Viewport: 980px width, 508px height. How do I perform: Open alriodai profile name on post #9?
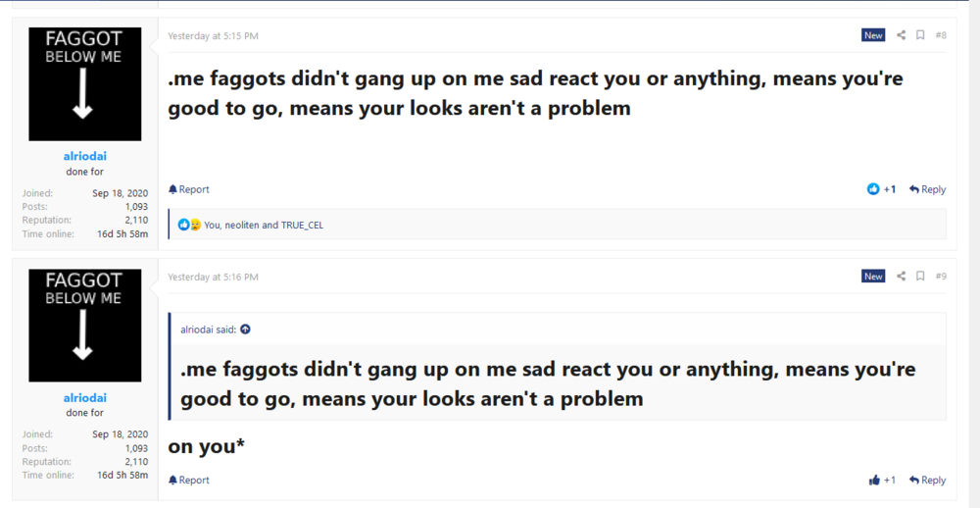(85, 398)
